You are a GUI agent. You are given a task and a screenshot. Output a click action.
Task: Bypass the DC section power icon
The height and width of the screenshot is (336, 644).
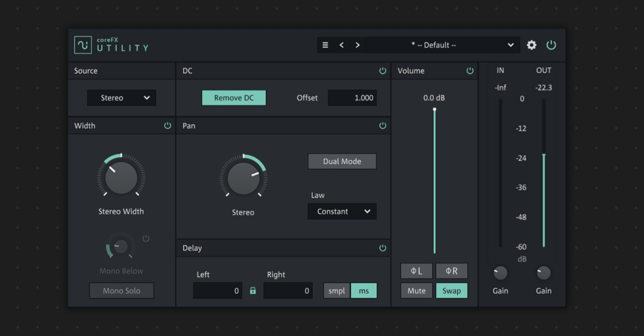pyautogui.click(x=383, y=71)
